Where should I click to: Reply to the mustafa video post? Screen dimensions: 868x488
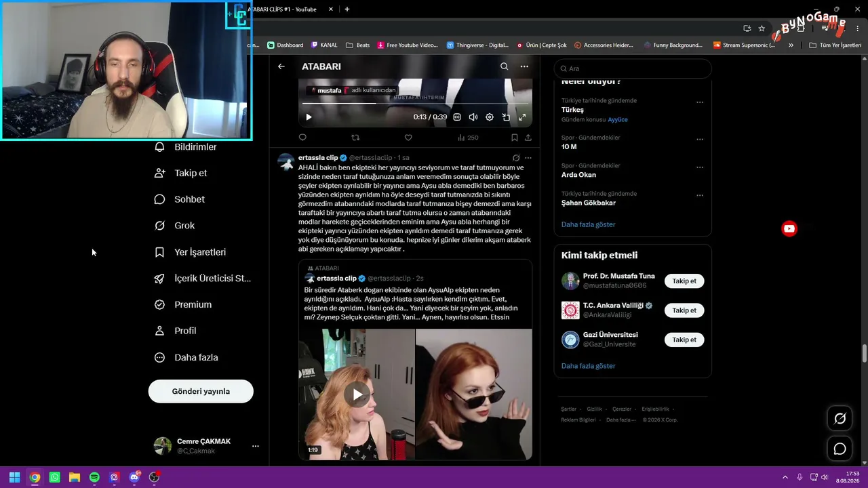pos(302,138)
